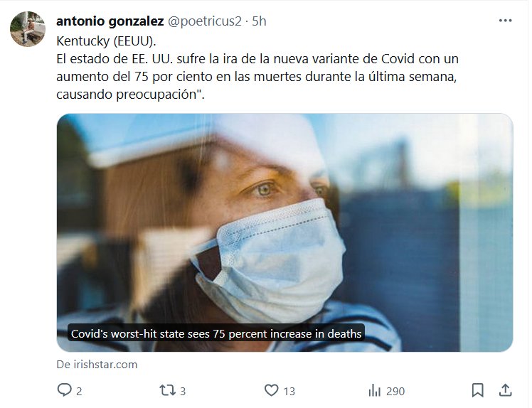Click the likes count number 13
The image size is (532, 408).
click(x=289, y=392)
